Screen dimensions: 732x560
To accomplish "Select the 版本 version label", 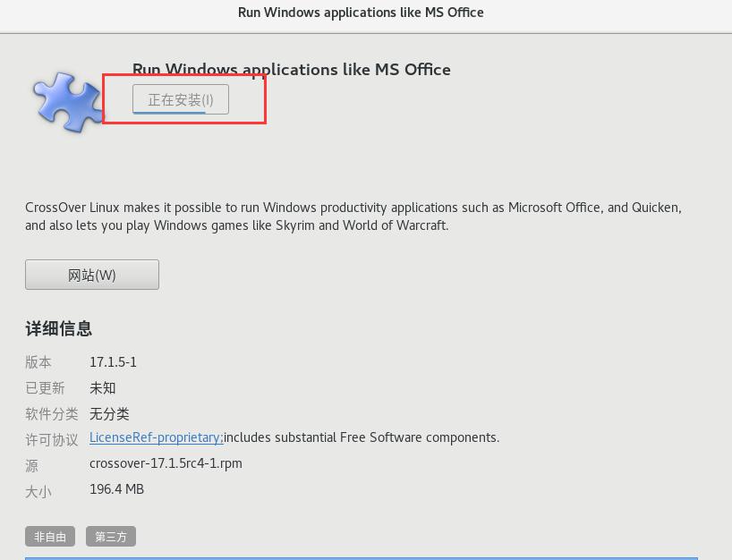I will click(x=38, y=362).
